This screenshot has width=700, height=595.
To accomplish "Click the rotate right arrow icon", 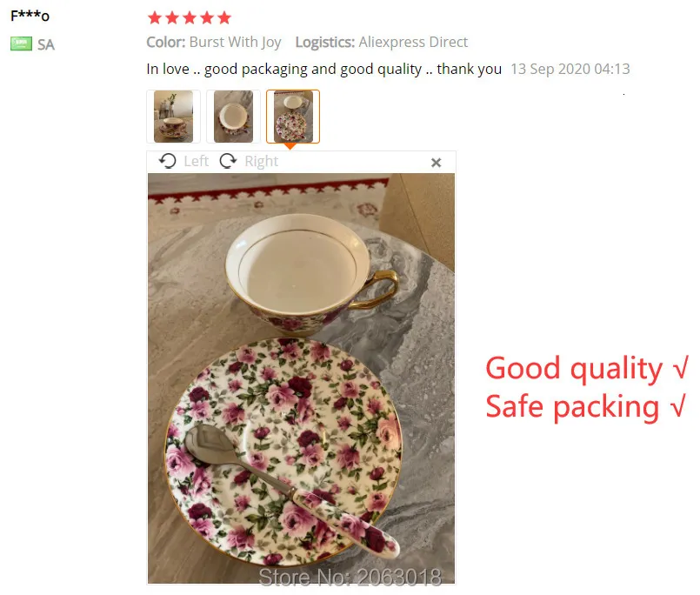I will point(228,161).
